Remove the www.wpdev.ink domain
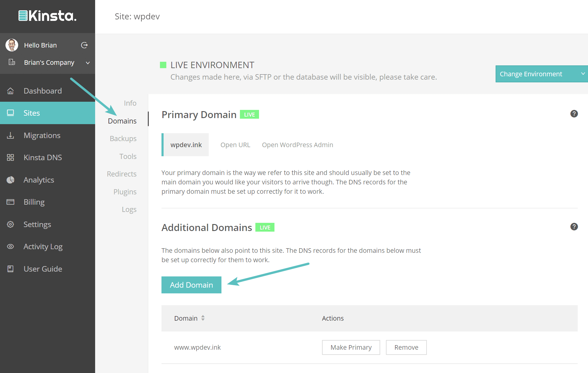 click(406, 348)
